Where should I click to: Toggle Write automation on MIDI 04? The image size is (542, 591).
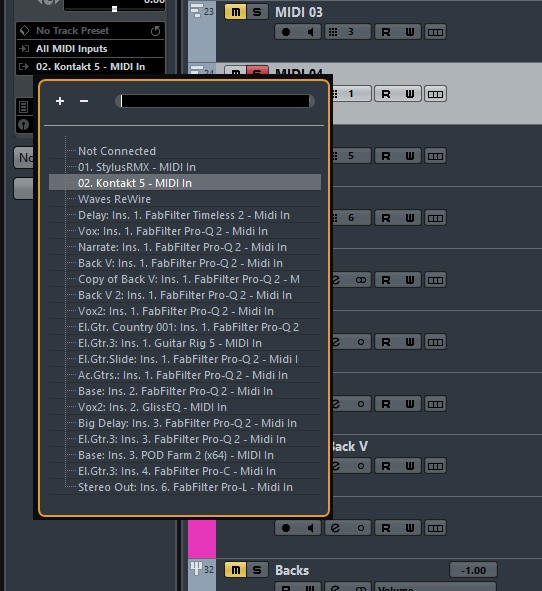point(410,94)
